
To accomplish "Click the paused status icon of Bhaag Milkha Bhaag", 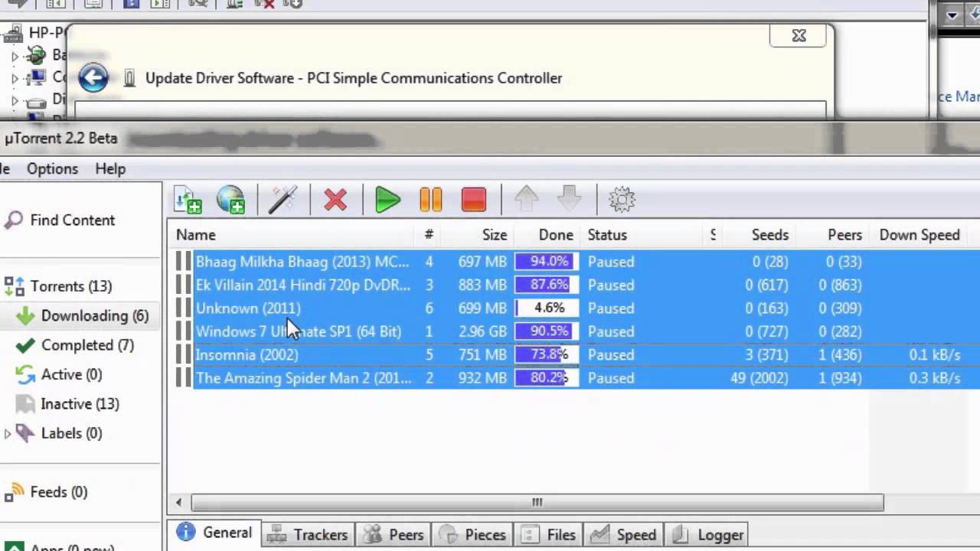I will pos(183,262).
